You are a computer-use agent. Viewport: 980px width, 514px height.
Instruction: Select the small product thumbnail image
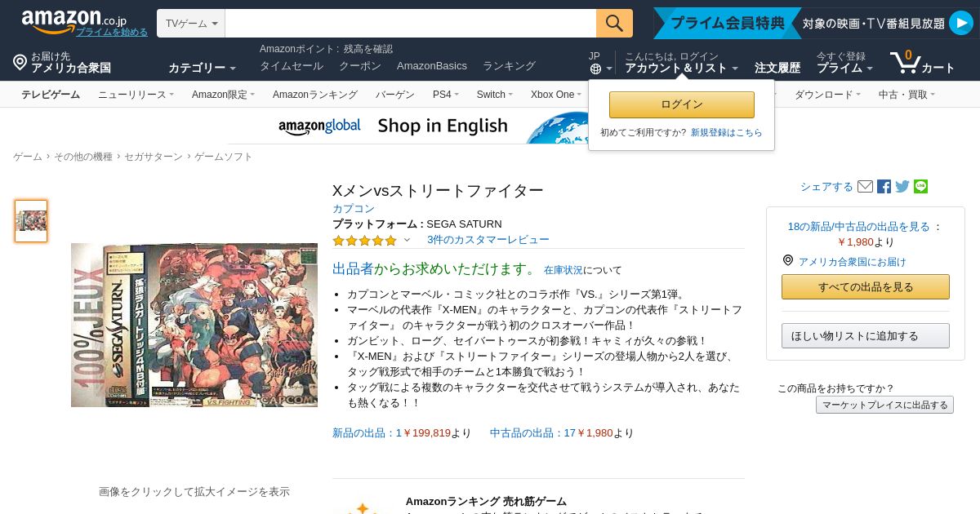tap(31, 221)
